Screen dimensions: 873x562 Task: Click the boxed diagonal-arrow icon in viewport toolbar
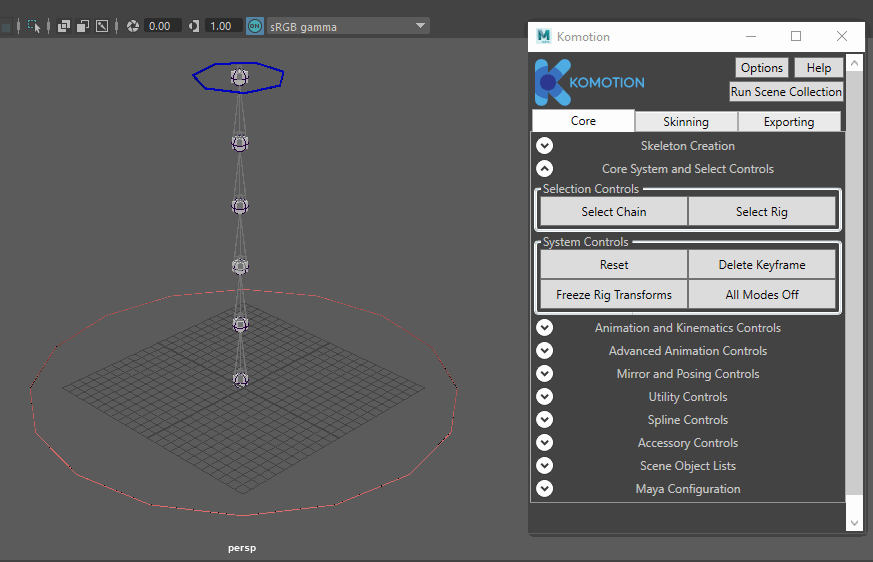point(102,26)
